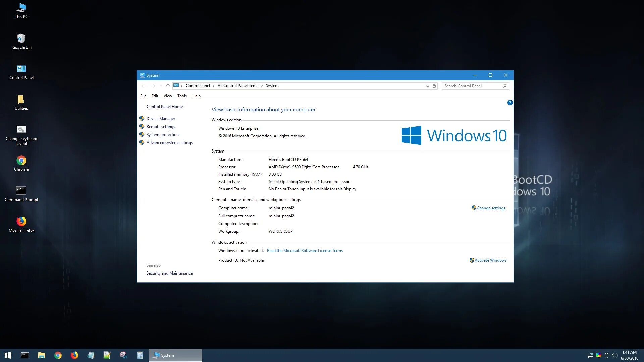
Task: Open the File menu
Action: [x=143, y=96]
